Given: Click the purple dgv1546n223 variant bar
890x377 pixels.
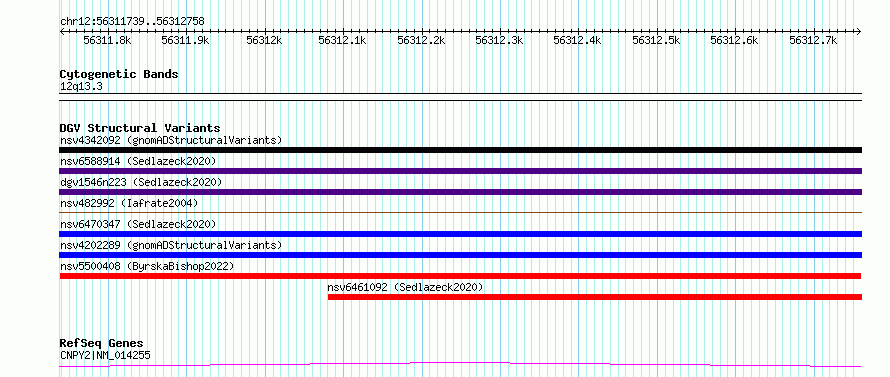Looking at the screenshot, I should tap(460, 192).
